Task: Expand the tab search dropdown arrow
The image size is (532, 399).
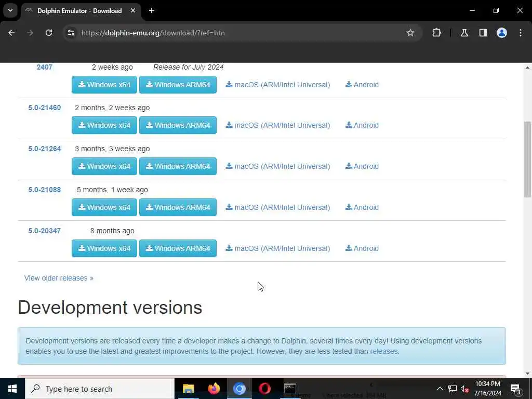Action: 10,10
